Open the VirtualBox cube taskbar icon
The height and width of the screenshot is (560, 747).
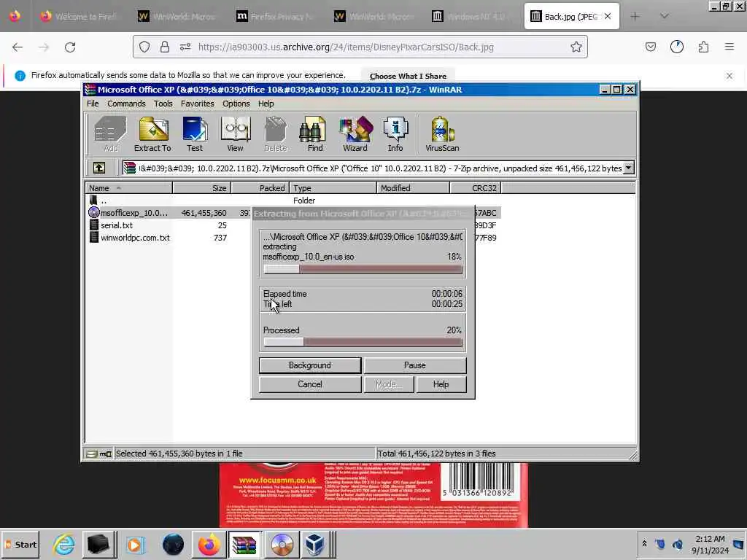click(315, 544)
